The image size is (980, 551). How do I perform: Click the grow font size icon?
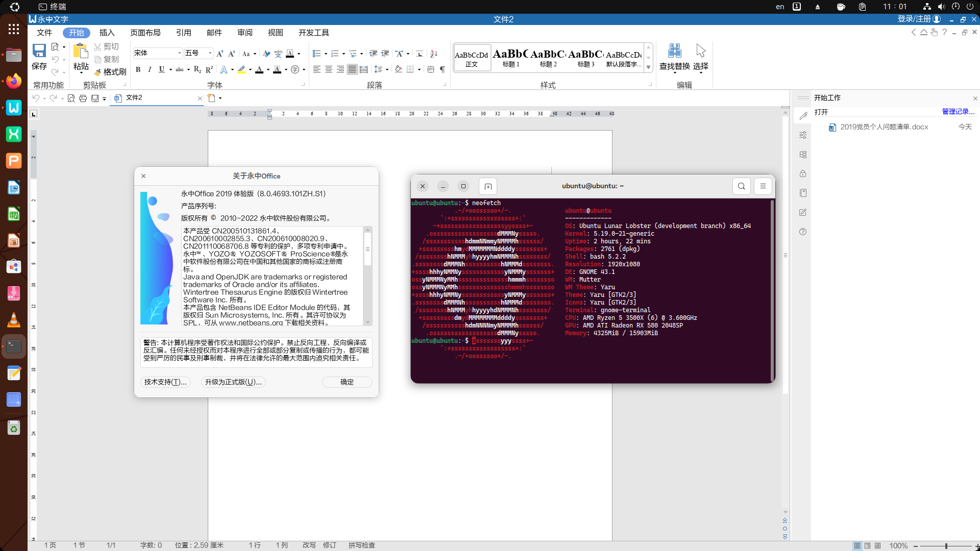tap(220, 54)
